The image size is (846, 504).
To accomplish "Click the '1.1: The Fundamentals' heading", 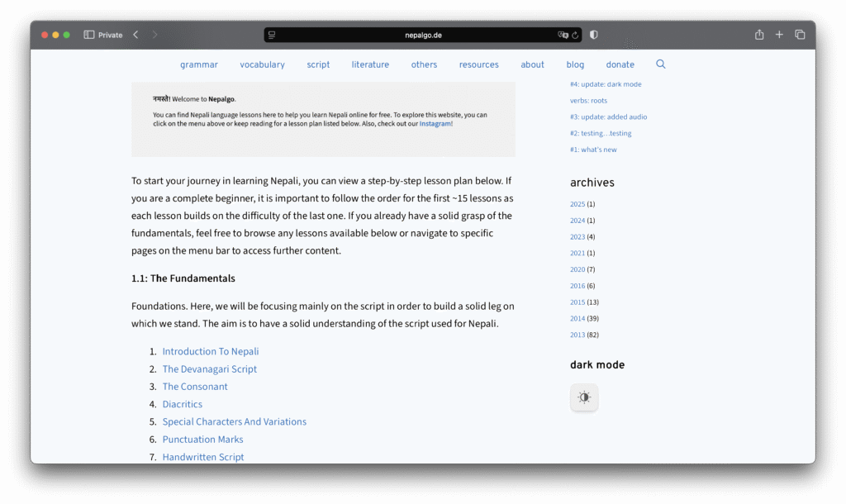I will [x=183, y=278].
